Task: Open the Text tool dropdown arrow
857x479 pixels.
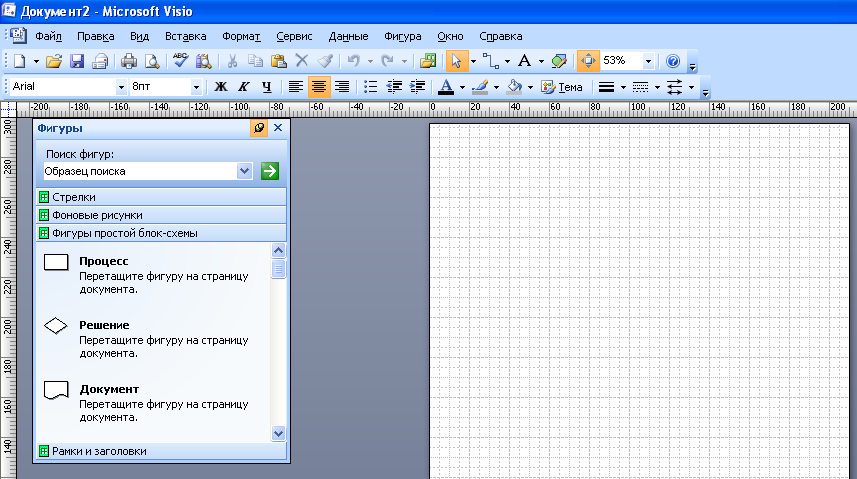Action: pyautogui.click(x=541, y=61)
